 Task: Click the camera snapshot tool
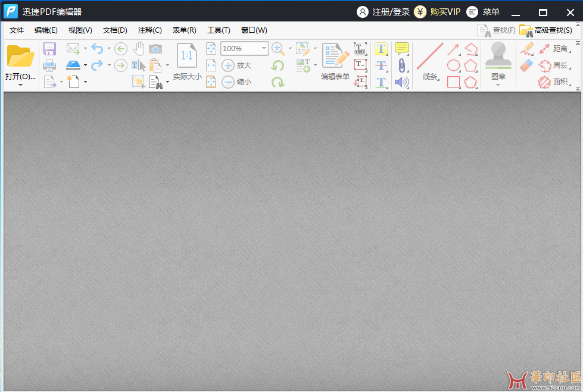(155, 49)
